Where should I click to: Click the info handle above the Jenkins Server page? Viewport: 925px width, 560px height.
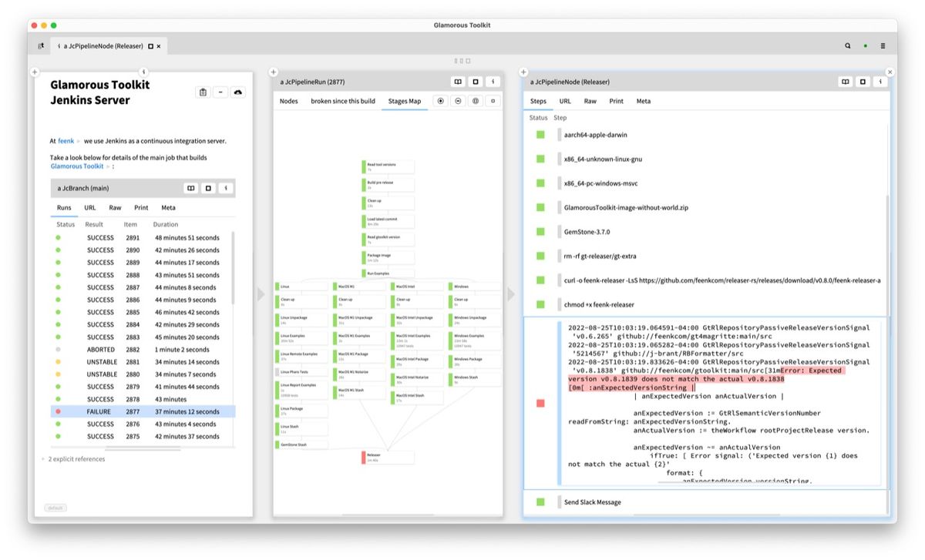tap(144, 72)
